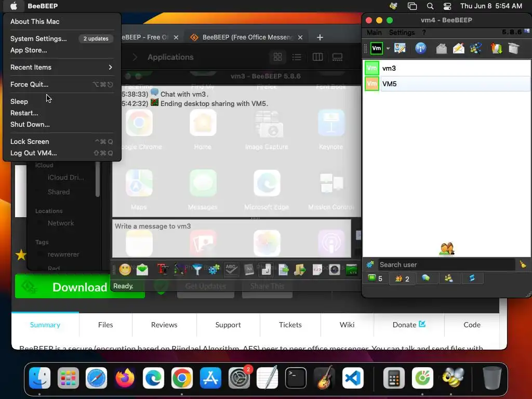Click the smiley emoticon icon in chat toolbar
The height and width of the screenshot is (399, 532).
[125, 270]
